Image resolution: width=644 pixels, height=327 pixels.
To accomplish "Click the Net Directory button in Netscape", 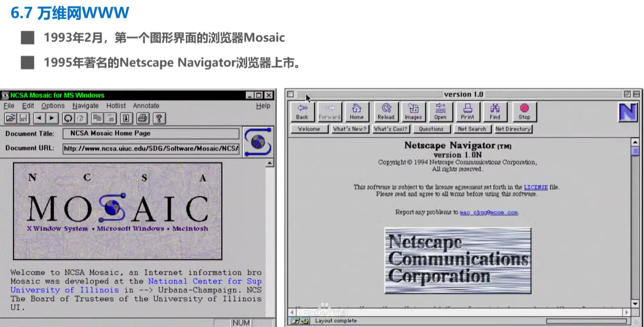I will point(513,129).
